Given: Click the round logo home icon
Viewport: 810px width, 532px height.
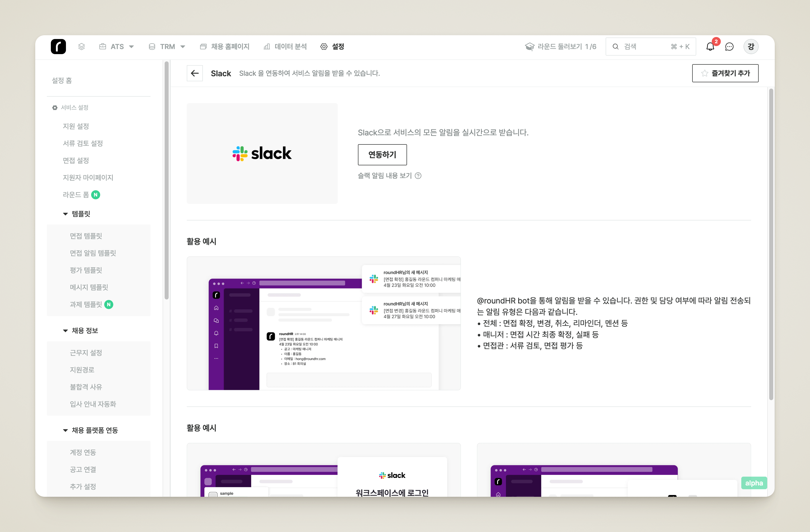Looking at the screenshot, I should [58, 47].
